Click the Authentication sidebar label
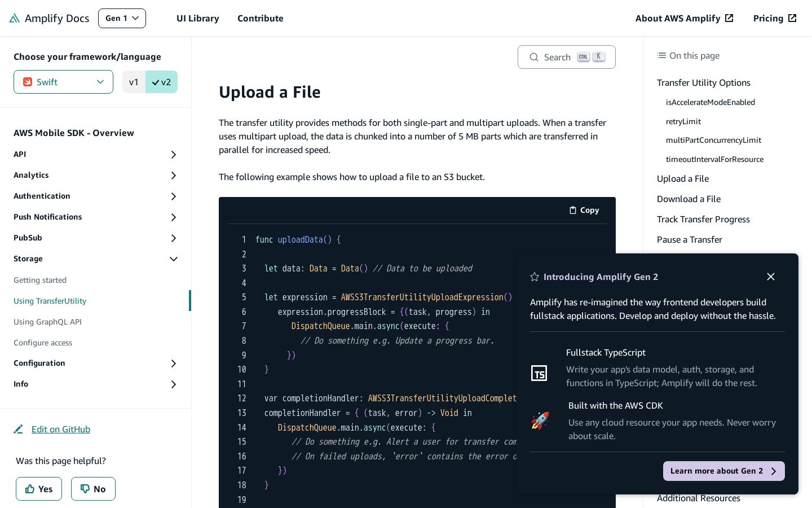 coord(42,196)
